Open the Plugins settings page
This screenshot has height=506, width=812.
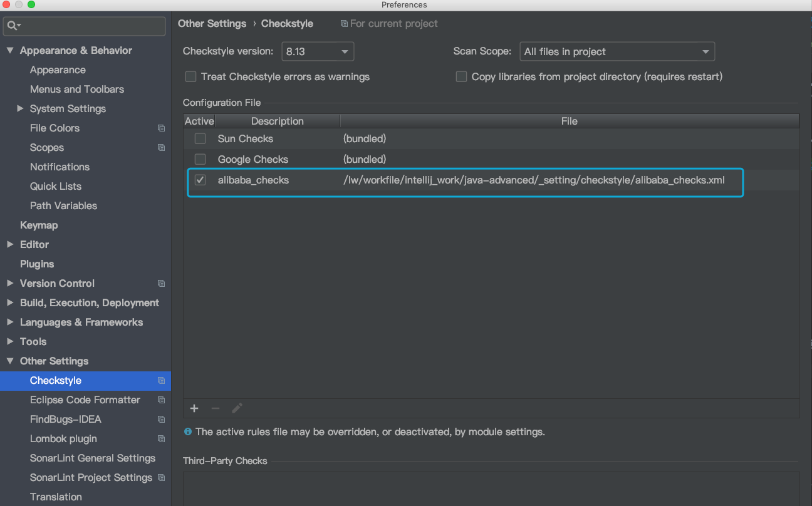[37, 264]
